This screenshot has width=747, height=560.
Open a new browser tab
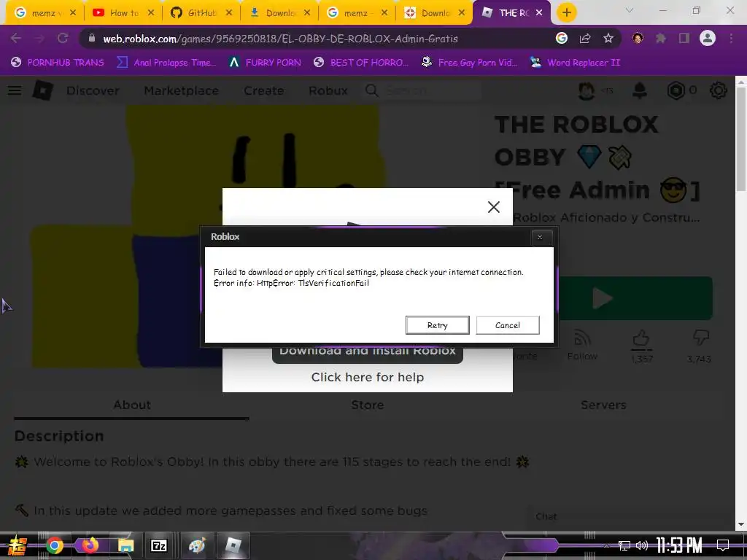tap(566, 12)
